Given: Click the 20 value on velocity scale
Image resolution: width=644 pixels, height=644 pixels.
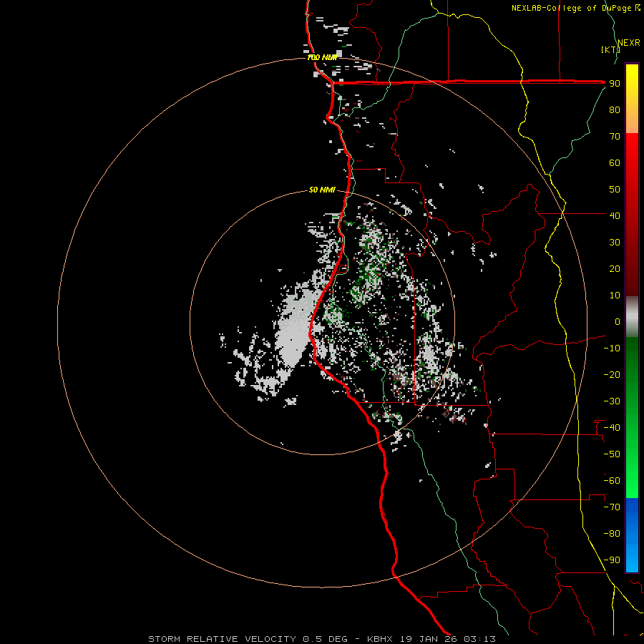Looking at the screenshot, I should (615, 268).
